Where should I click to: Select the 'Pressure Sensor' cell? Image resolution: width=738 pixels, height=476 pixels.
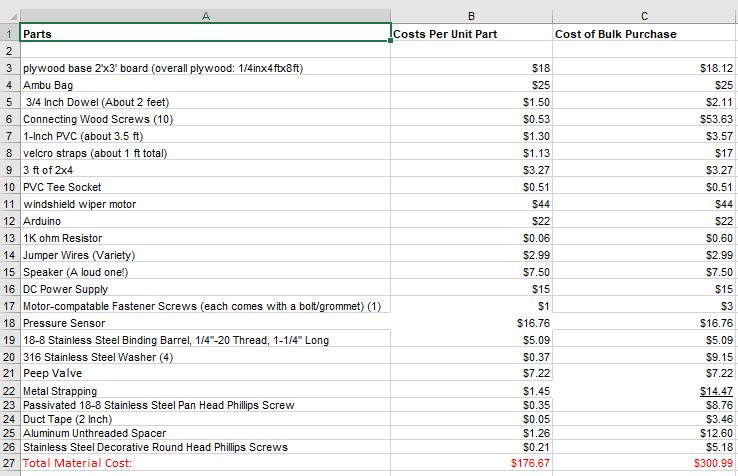pos(205,323)
